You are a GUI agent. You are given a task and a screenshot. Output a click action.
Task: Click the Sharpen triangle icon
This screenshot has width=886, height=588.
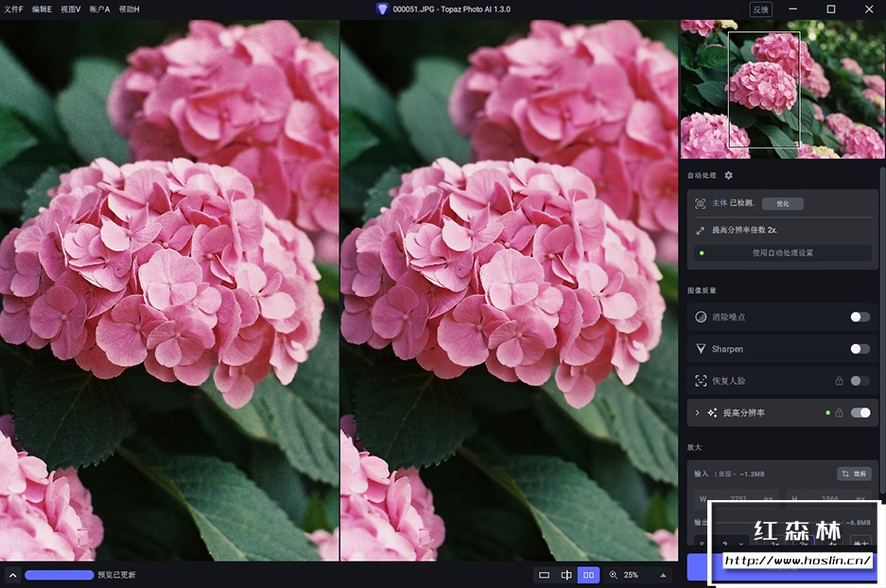tap(701, 349)
